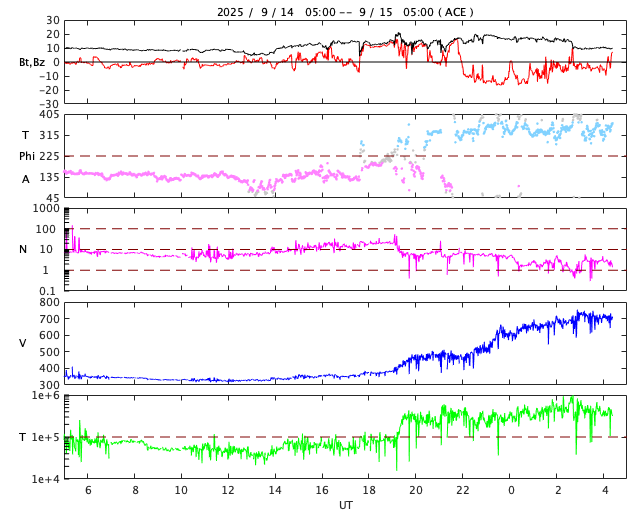Click the UT x-axis label
The image size is (640, 512).
345,505
